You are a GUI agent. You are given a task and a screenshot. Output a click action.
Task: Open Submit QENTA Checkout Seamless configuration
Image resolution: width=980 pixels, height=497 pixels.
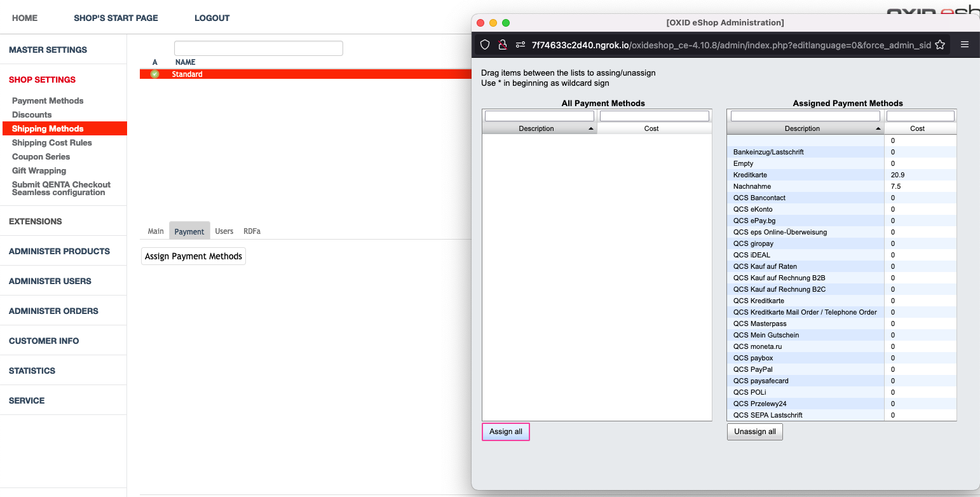[x=61, y=188]
